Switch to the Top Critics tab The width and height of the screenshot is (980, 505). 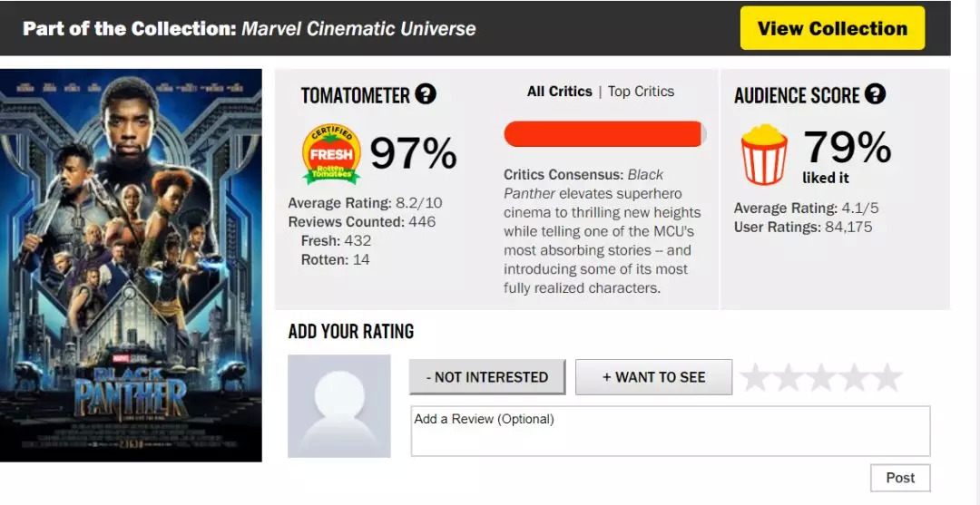(x=641, y=92)
